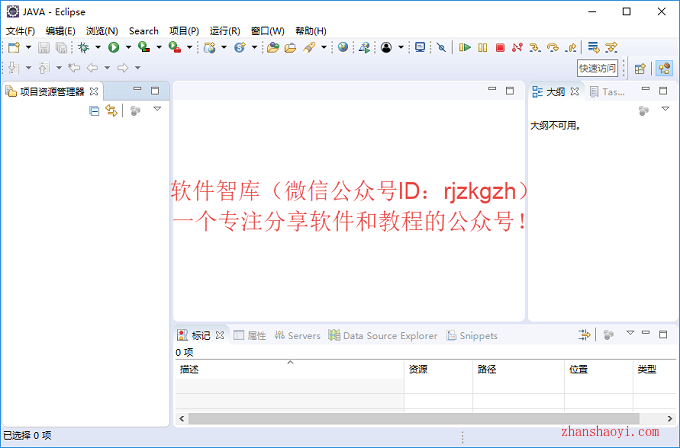Screen dimensions: 680x448
Task: Collapse All in Project Explorer
Action: [94, 111]
